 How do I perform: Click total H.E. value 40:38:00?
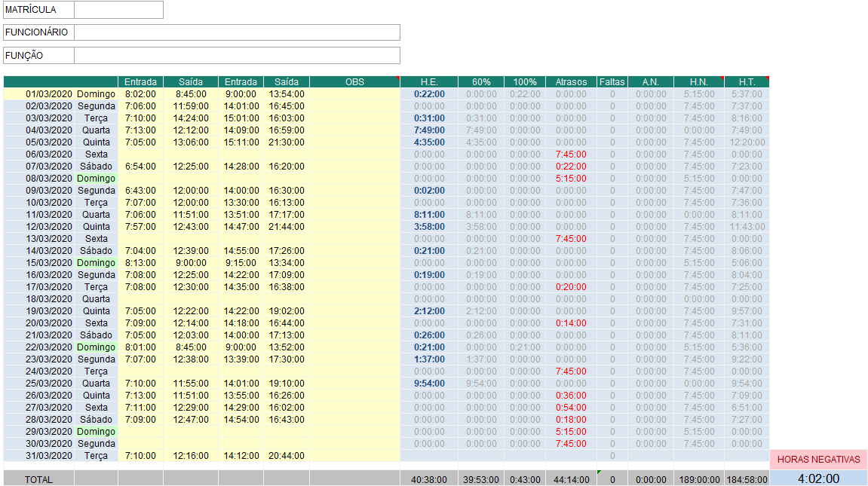tap(429, 479)
